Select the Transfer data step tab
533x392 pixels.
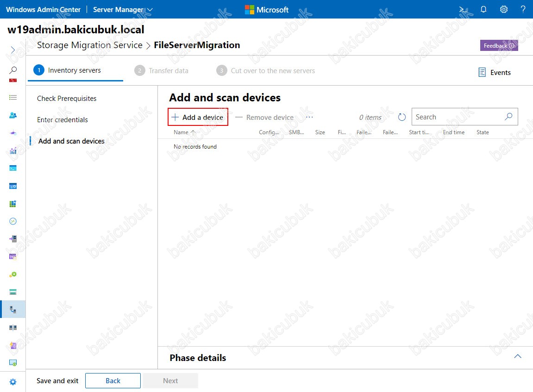coord(162,71)
